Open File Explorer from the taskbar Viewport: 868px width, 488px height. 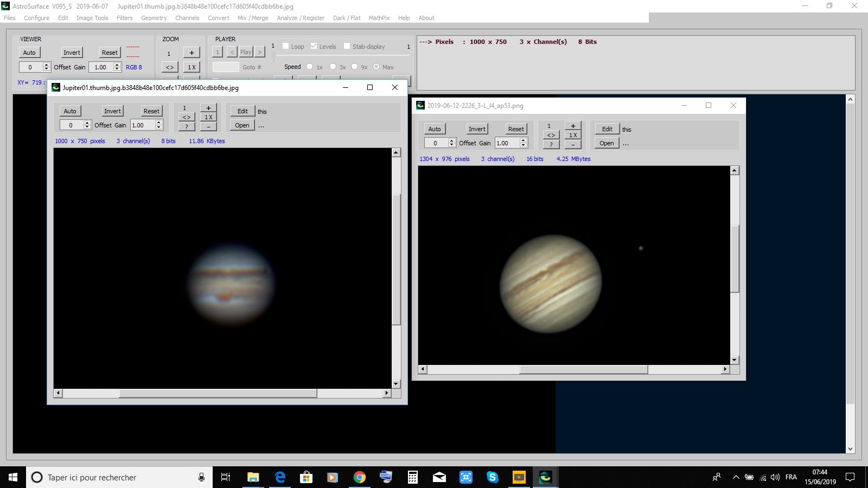(253, 477)
